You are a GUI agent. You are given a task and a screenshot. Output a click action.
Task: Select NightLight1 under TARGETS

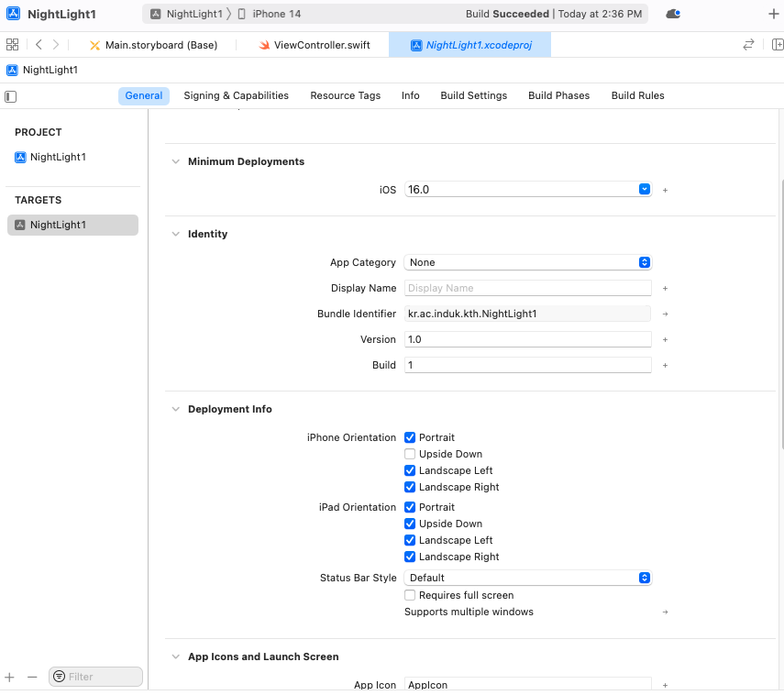click(73, 225)
